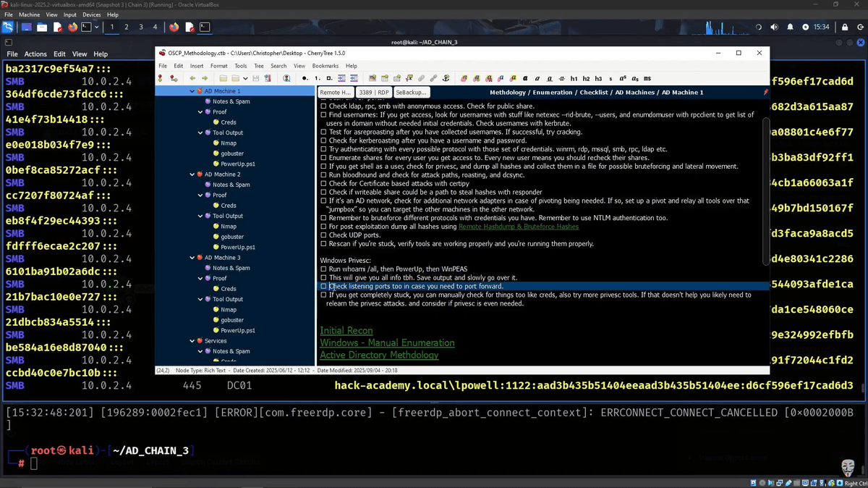This screenshot has width=868, height=488.
Task: Expand the Services tree node
Action: point(192,341)
